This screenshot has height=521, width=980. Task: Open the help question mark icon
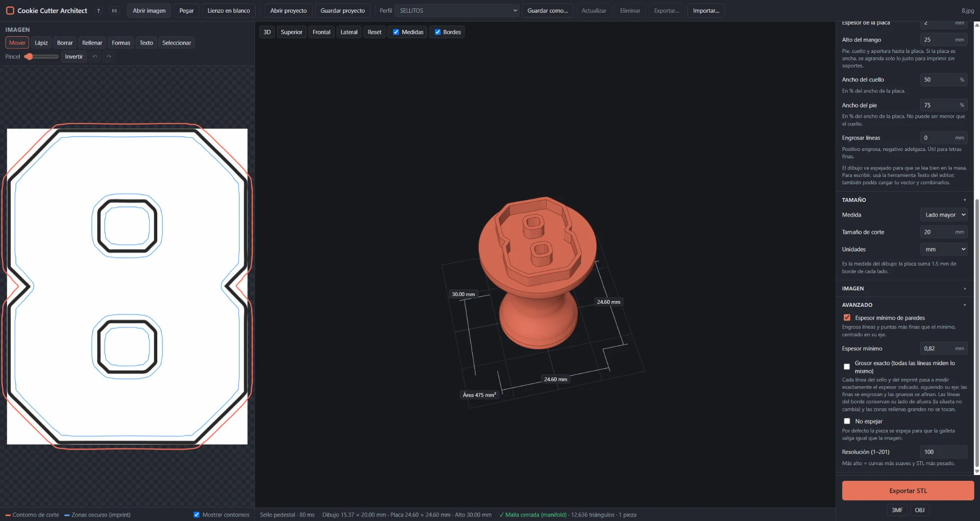(x=98, y=11)
